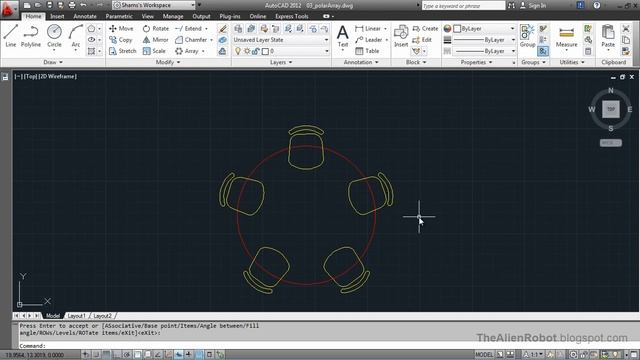The height and width of the screenshot is (360, 640).
Task: Select the Arc drawing tool
Action: coord(76,36)
